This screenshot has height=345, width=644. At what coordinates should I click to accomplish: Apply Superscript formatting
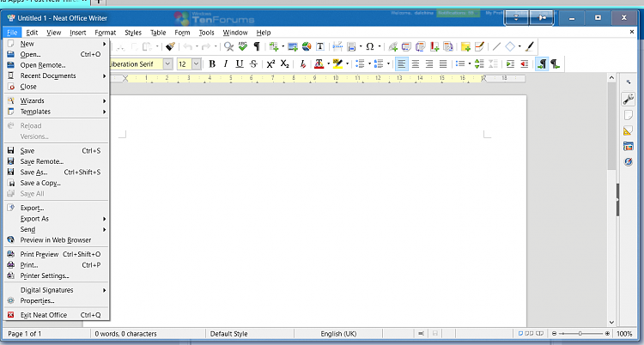point(270,64)
